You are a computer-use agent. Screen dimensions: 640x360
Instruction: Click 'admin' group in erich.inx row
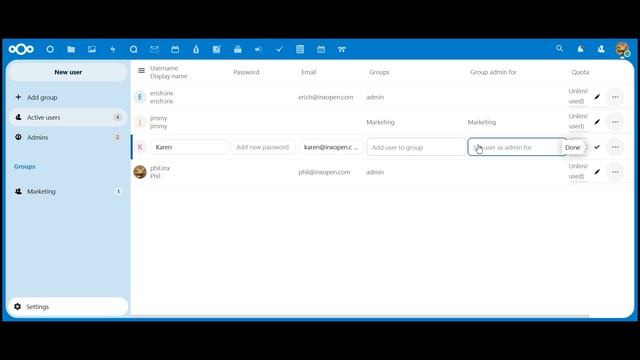(375, 97)
